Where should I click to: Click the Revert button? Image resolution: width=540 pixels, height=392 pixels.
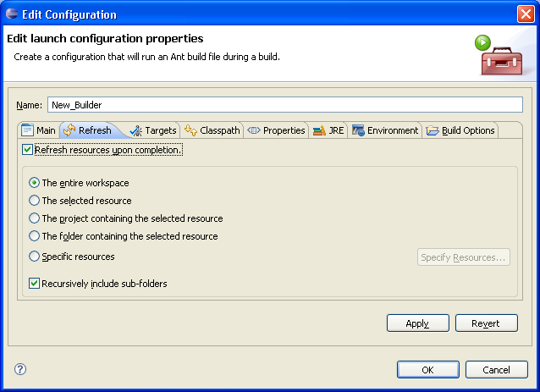[x=487, y=323]
